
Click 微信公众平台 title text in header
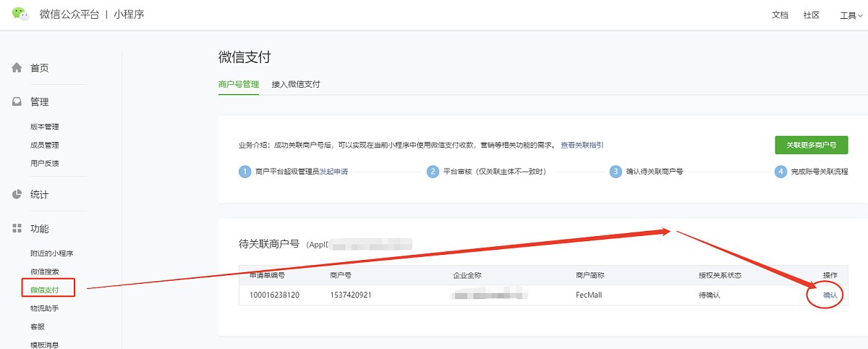point(70,14)
